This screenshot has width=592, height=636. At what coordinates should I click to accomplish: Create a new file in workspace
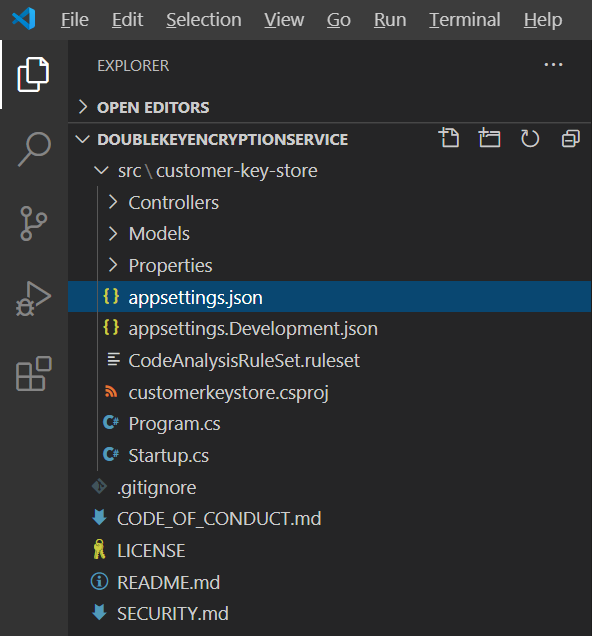[x=449, y=138]
